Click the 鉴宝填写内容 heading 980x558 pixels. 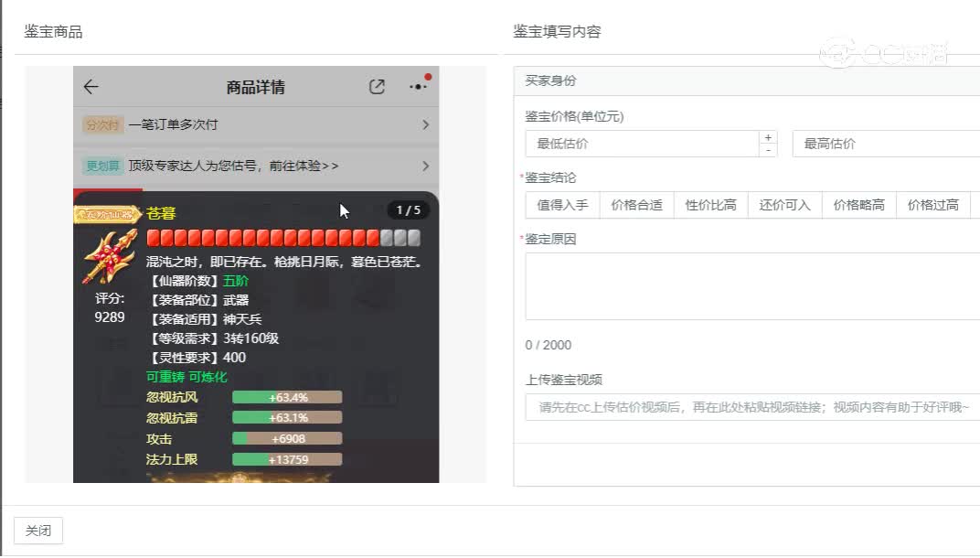557,31
